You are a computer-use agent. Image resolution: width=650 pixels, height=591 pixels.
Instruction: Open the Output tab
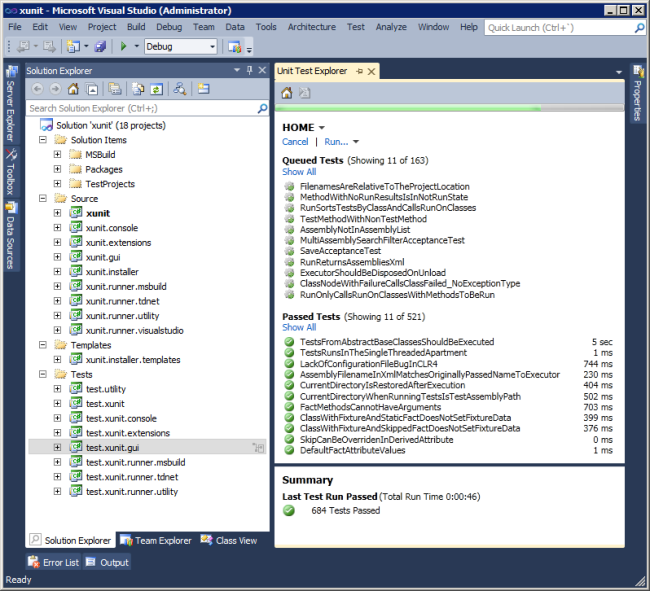pos(108,562)
